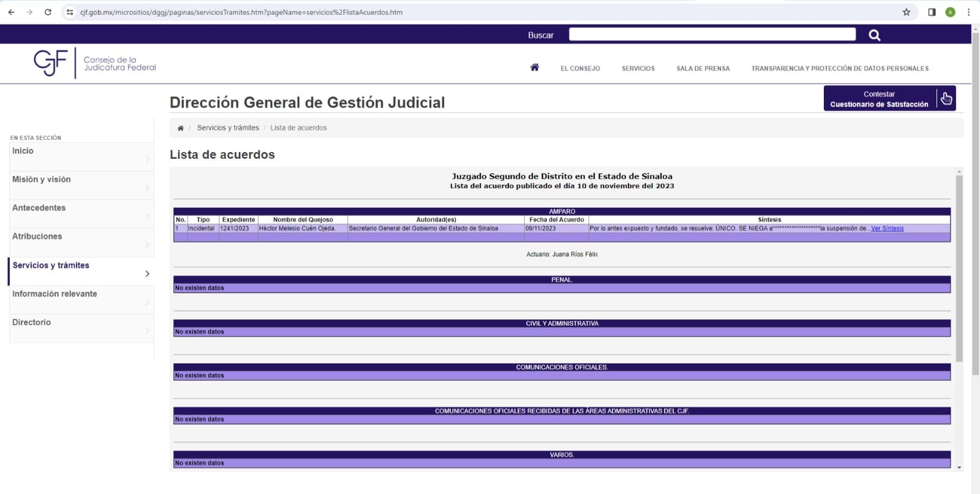Viewport: 980px width, 494px height.
Task: Open the Chrome three-dot menu
Action: [x=968, y=12]
